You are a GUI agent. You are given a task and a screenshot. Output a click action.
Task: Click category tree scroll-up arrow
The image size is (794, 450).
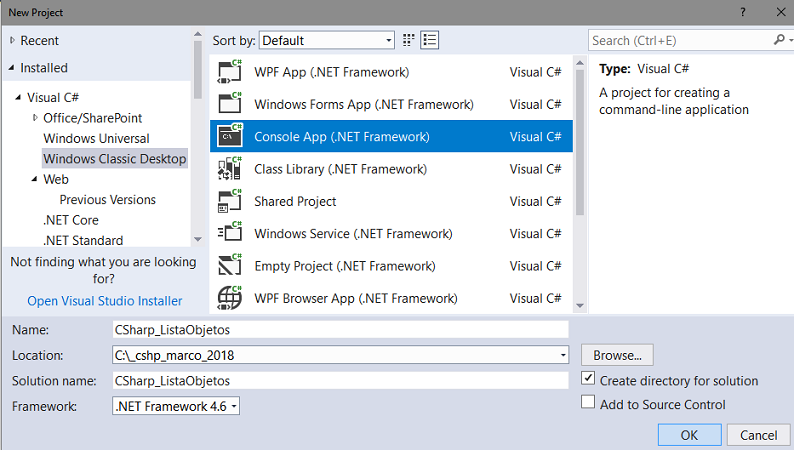[198, 34]
